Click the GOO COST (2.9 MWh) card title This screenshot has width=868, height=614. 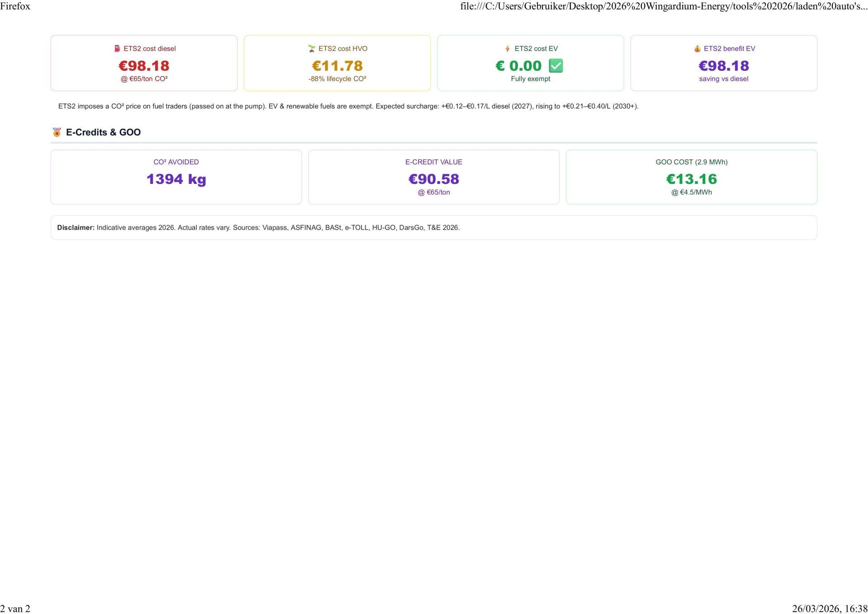[x=691, y=162]
